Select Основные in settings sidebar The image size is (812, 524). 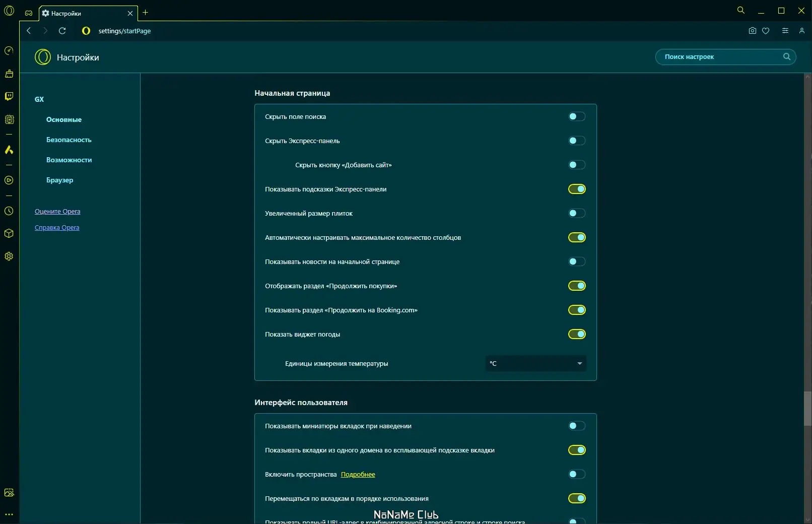[x=64, y=119]
